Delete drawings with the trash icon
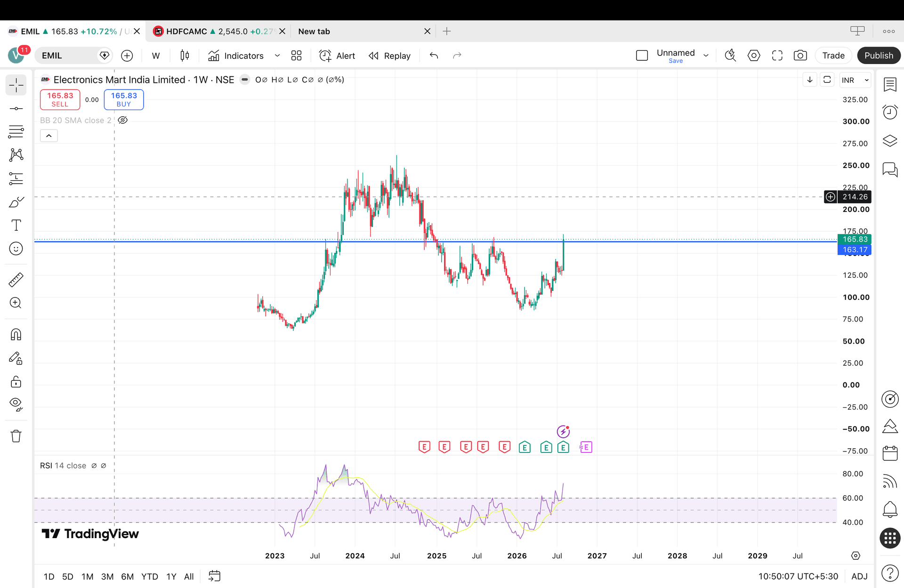This screenshot has width=904, height=588. 16,436
